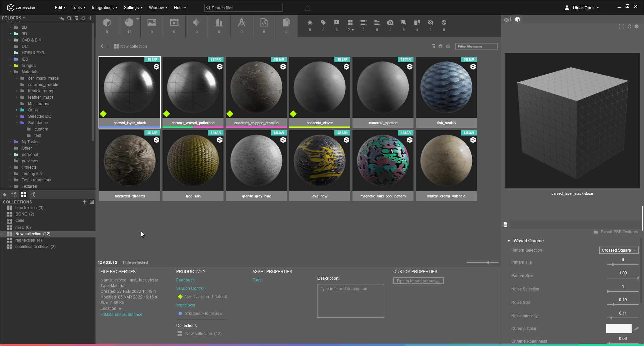Screen dimensions: 644x346
Task: Toggle fullscreen for the 3D preview
Action: click(622, 26)
